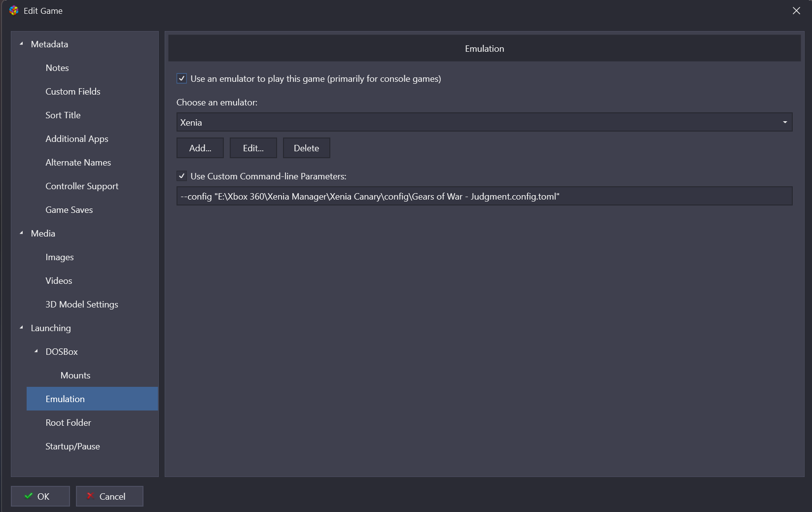Collapse the Metadata tree section

click(21, 44)
